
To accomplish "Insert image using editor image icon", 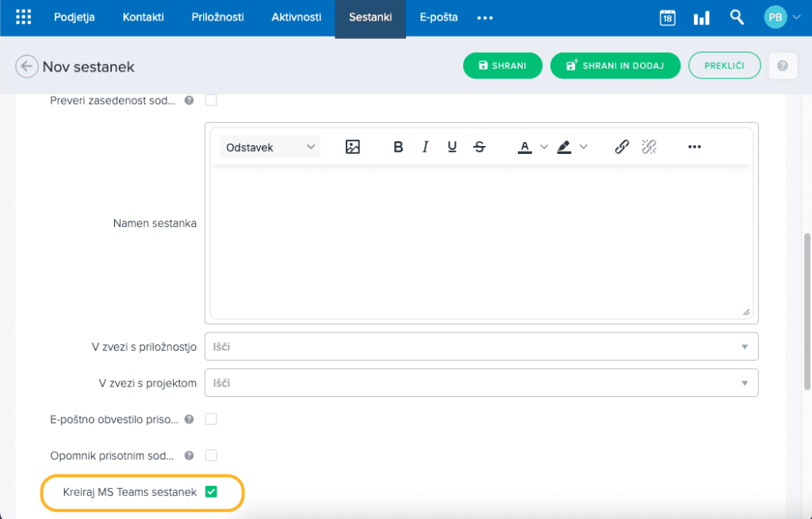I will 353,147.
